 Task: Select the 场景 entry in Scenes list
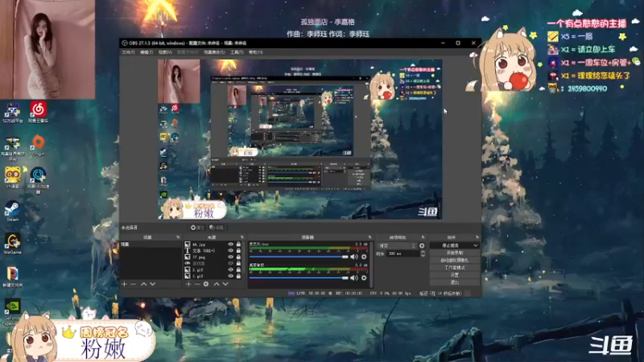[x=151, y=245]
